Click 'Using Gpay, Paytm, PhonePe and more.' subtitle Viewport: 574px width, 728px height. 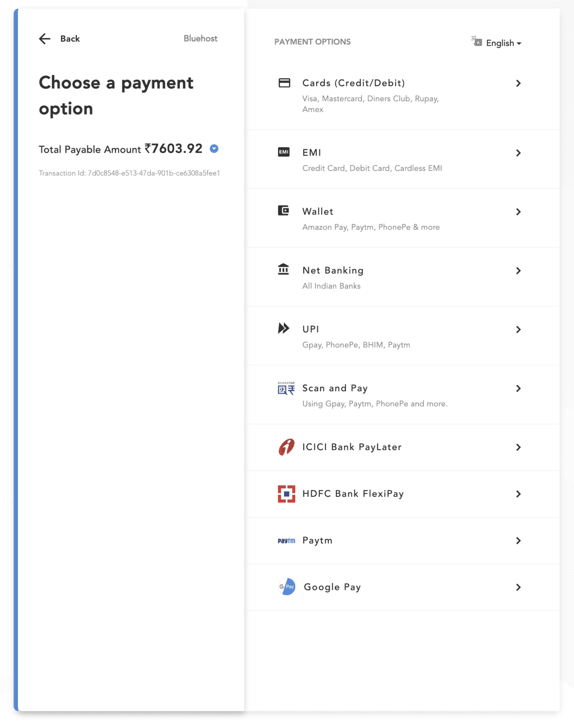[x=375, y=404]
